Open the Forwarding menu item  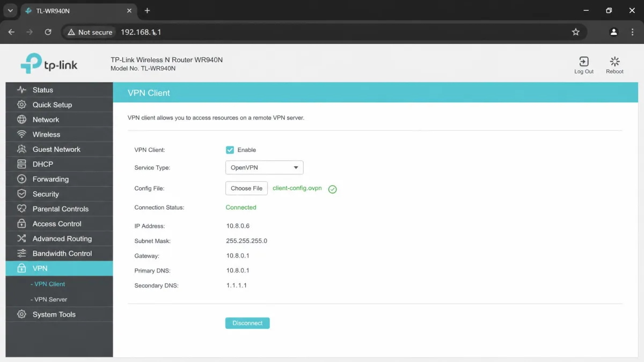click(59, 179)
